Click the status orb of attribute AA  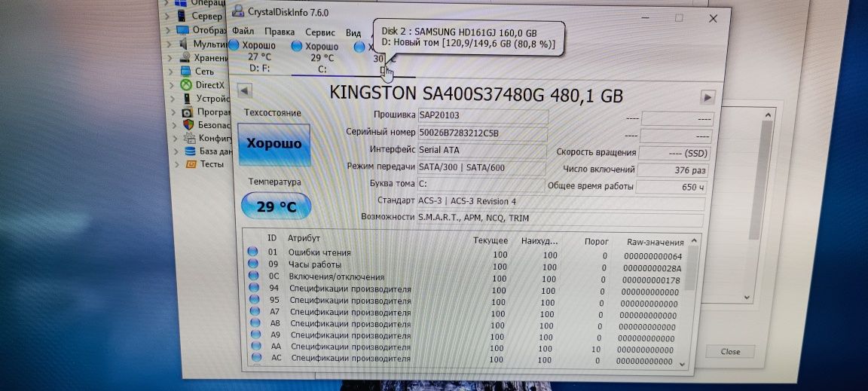pyautogui.click(x=255, y=346)
